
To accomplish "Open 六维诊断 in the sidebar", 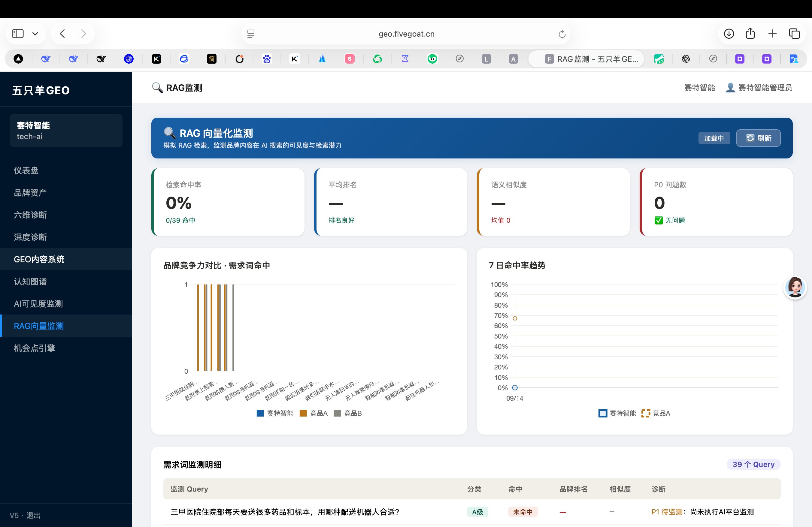I will [x=66, y=214].
